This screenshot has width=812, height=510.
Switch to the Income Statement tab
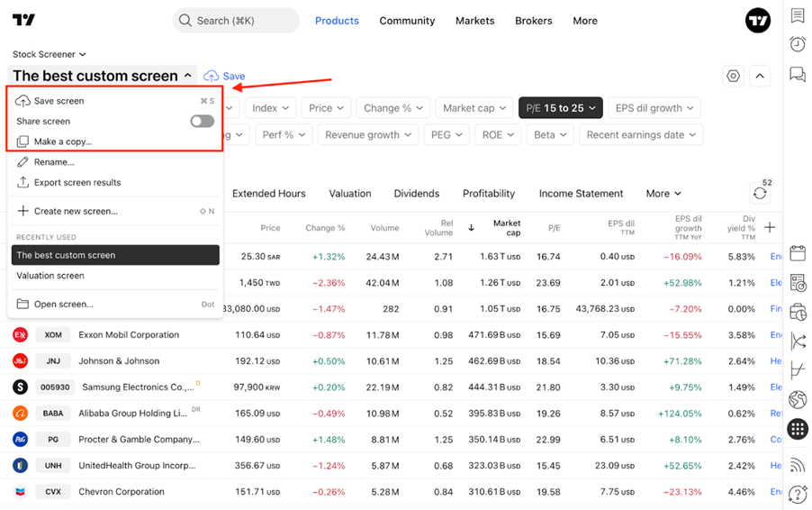coord(581,194)
